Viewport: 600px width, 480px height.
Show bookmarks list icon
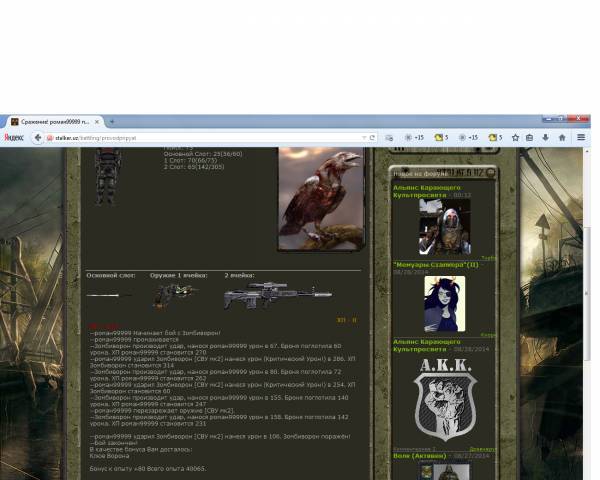[x=530, y=137]
